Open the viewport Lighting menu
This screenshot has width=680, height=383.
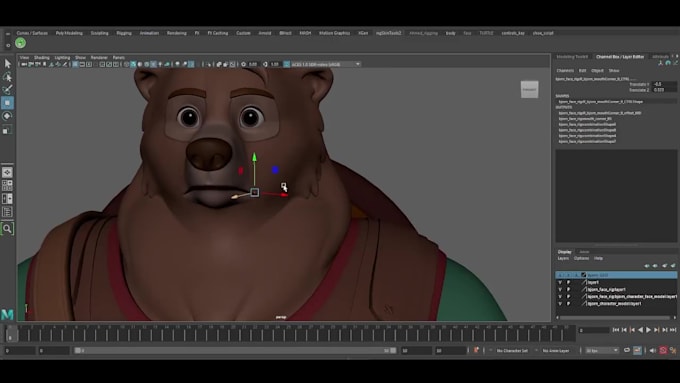pos(62,57)
